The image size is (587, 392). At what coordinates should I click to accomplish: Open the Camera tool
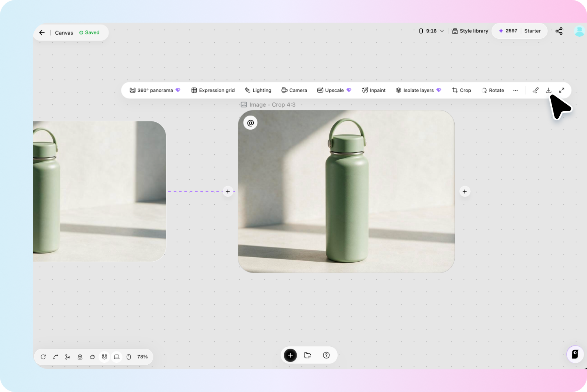[294, 90]
